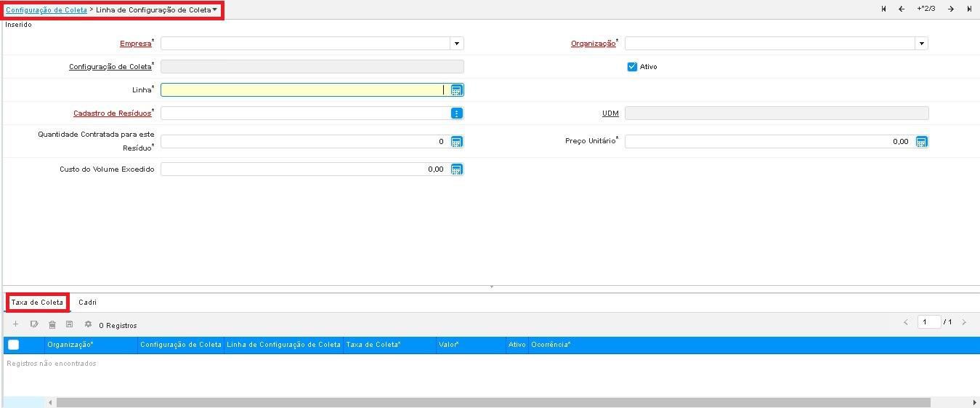Click the left scroll arrow of grid scrollbar
The height and width of the screenshot is (408, 980).
tap(50, 402)
